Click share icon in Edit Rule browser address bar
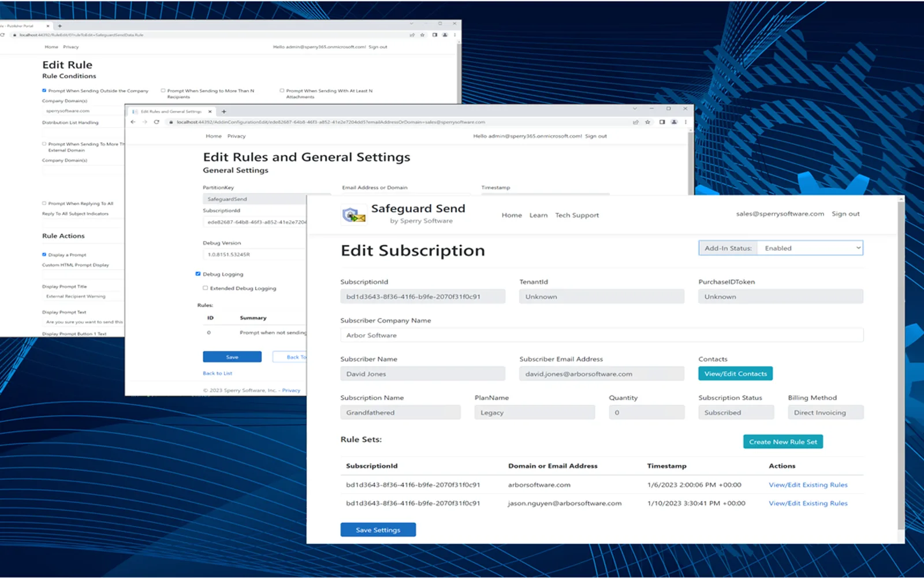Image resolution: width=924 pixels, height=578 pixels. pyautogui.click(x=412, y=35)
